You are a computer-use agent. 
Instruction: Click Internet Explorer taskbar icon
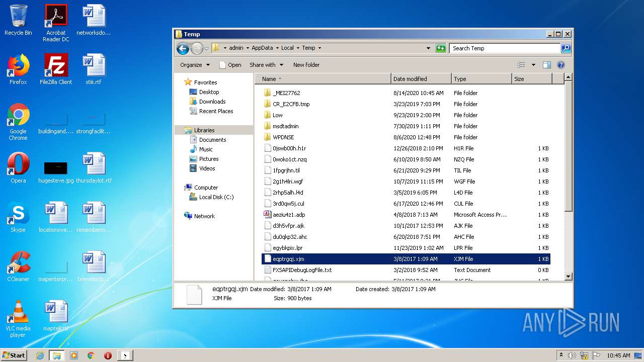[40, 355]
